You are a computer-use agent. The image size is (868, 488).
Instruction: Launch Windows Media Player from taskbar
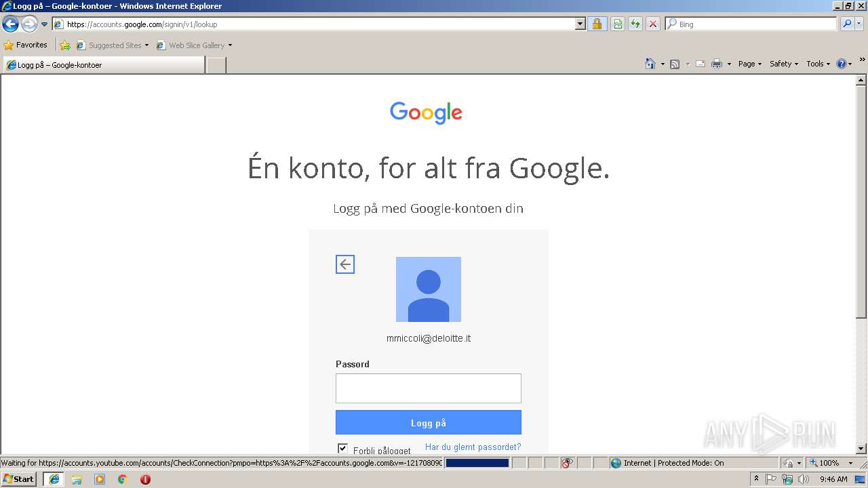pos(100,479)
